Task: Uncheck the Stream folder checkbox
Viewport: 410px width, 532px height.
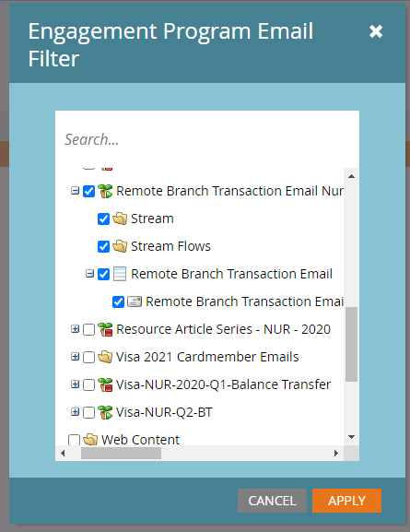Action: pos(103,219)
